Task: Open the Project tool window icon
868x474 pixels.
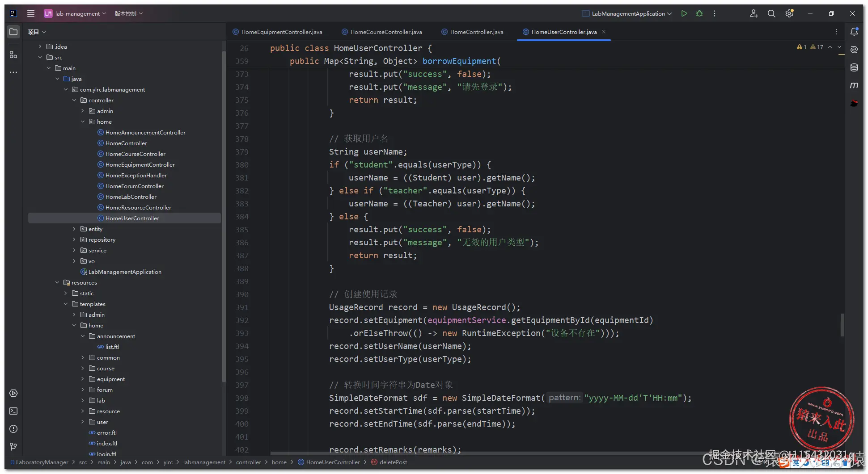Action: [x=13, y=32]
